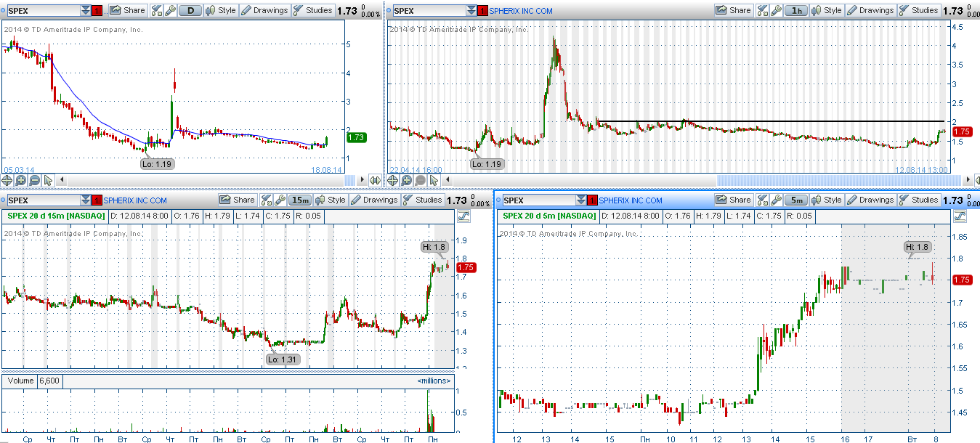Click Share in the 15m chart toolbar
Image resolution: width=980 pixels, height=443 pixels.
238,200
